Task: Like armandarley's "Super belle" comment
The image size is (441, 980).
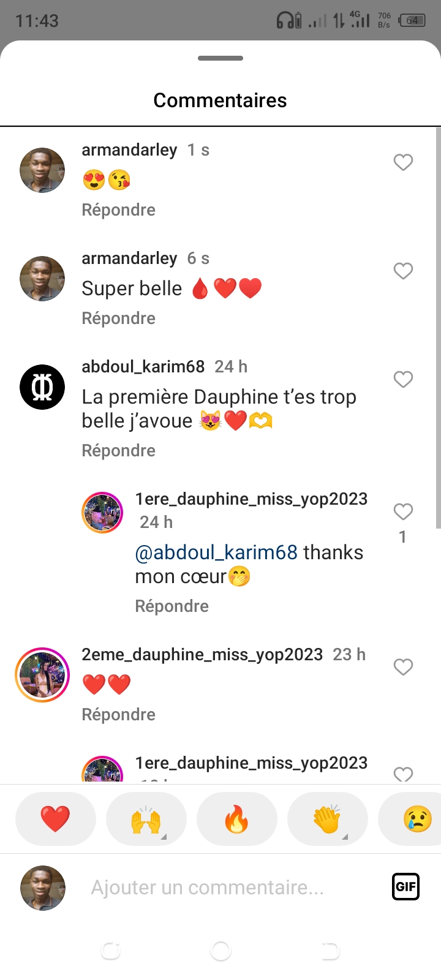Action: pyautogui.click(x=403, y=271)
